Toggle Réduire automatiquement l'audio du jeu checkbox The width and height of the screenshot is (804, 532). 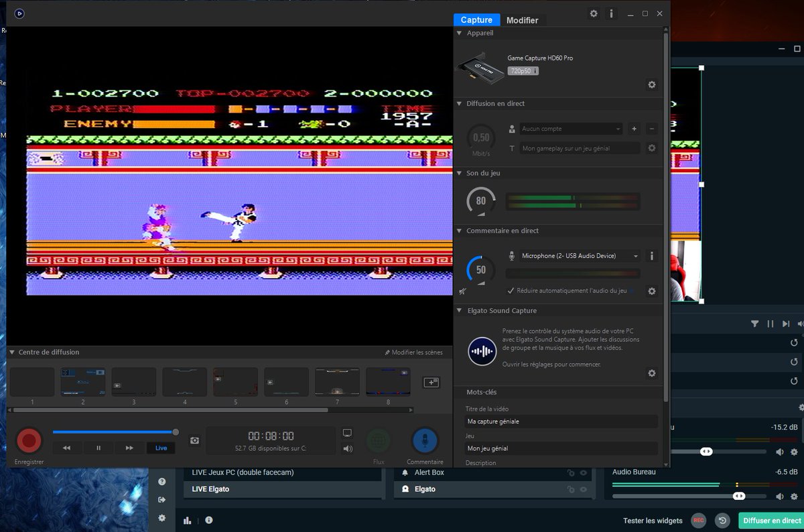(x=511, y=291)
